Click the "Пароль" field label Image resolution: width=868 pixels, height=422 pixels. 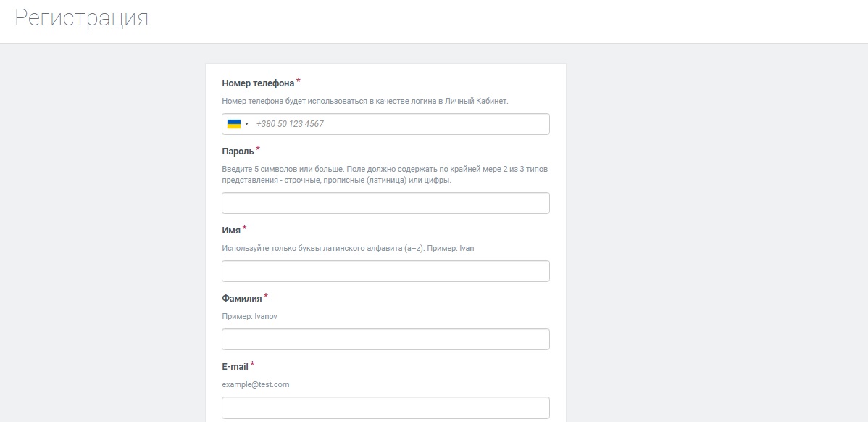coord(238,152)
